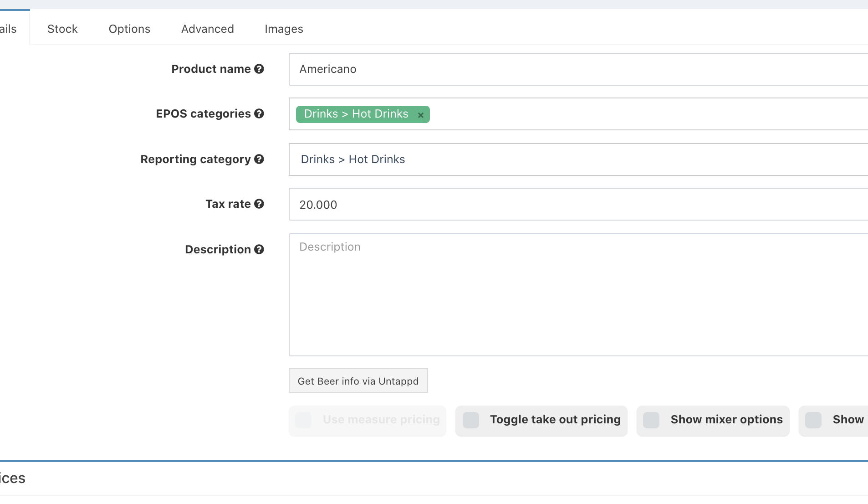
Task: Click the help icon beside Description
Action: 259,249
